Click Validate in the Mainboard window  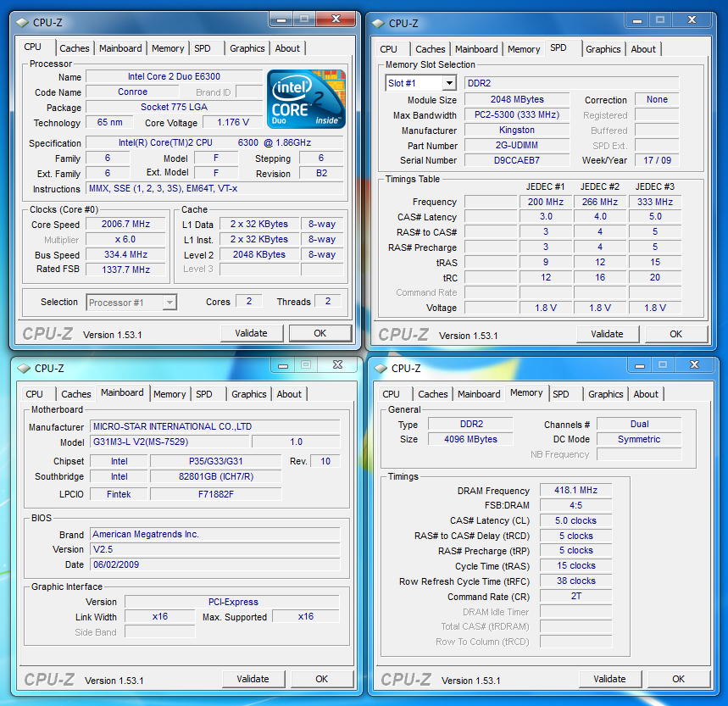(253, 679)
